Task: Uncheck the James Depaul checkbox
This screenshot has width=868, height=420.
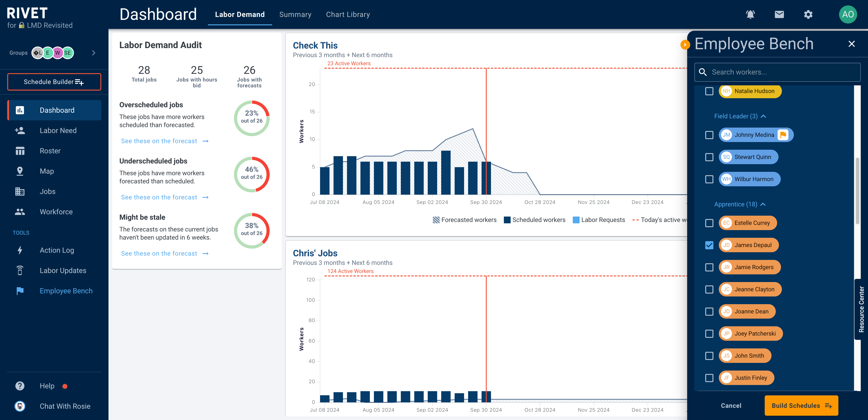Action: [x=709, y=245]
